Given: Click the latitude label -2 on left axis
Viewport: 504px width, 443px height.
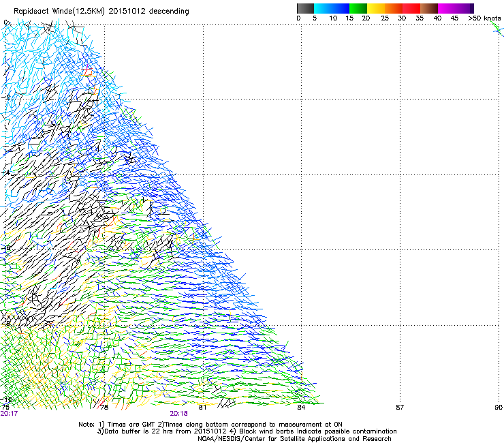Looking at the screenshot, I should [6, 97].
